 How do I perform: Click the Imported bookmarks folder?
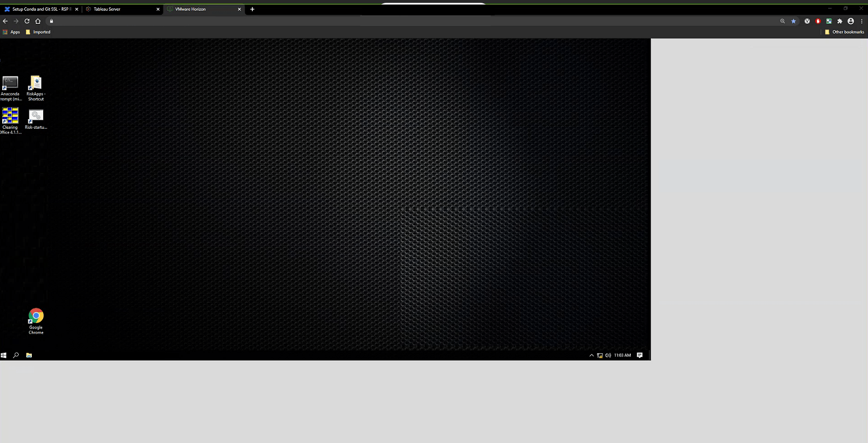pos(38,32)
